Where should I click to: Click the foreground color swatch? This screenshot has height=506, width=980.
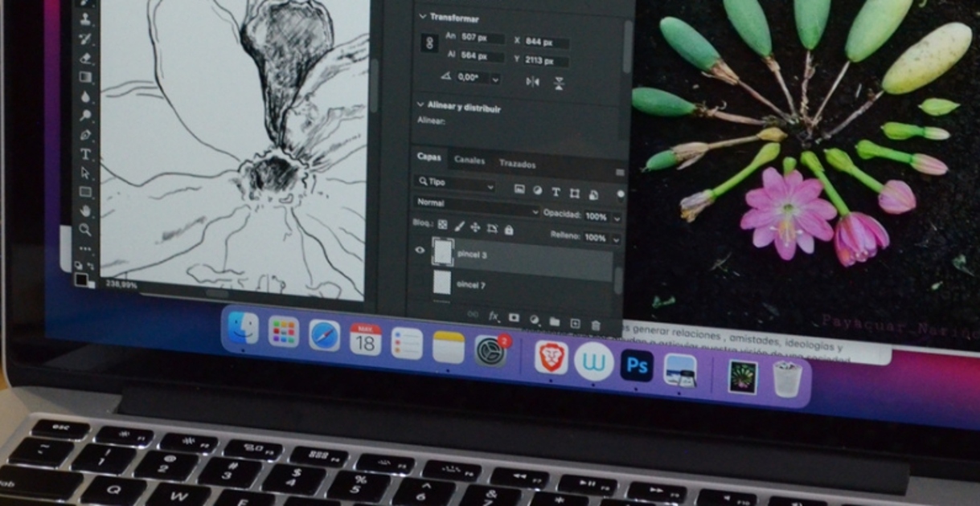point(81,279)
